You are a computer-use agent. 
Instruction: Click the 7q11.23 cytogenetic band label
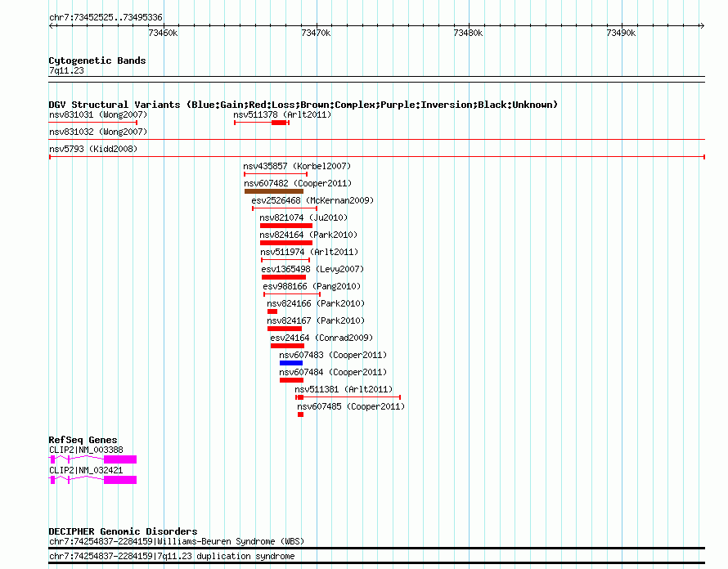[66, 70]
